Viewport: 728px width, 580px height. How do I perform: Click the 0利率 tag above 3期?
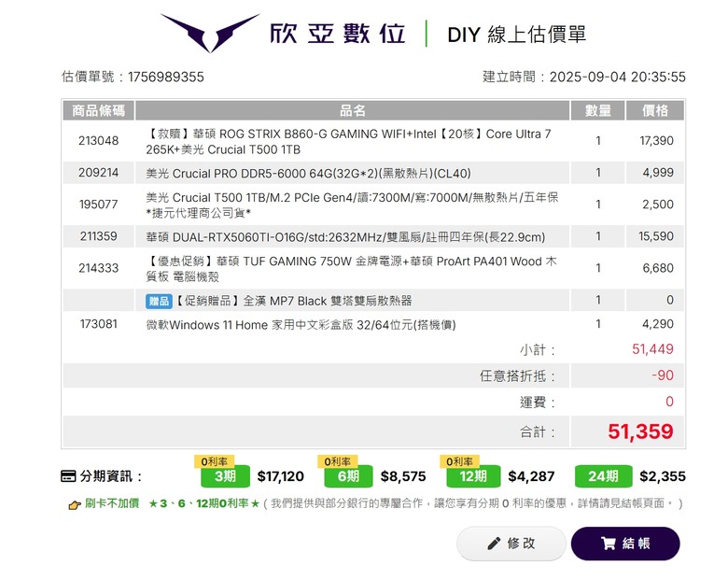[x=214, y=461]
